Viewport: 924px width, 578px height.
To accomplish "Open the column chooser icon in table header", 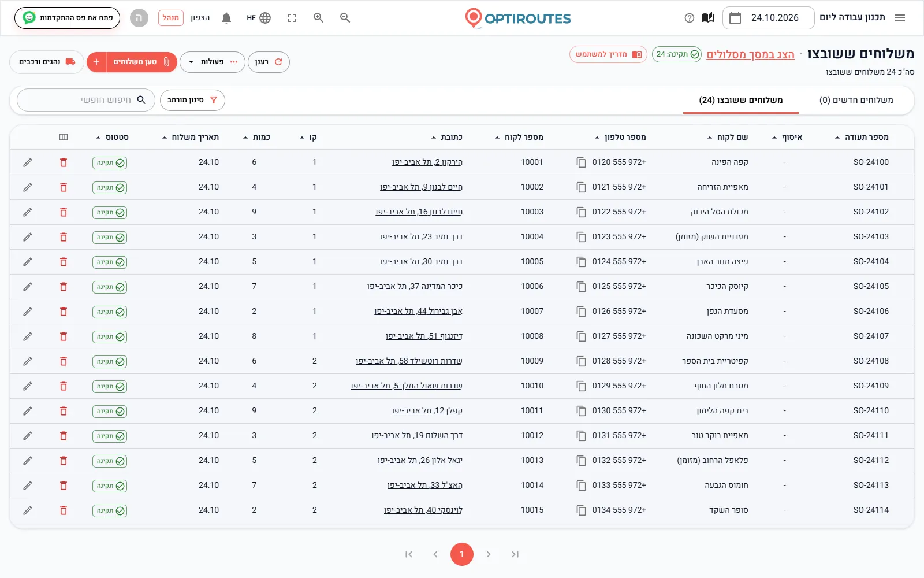I will pyautogui.click(x=64, y=138).
